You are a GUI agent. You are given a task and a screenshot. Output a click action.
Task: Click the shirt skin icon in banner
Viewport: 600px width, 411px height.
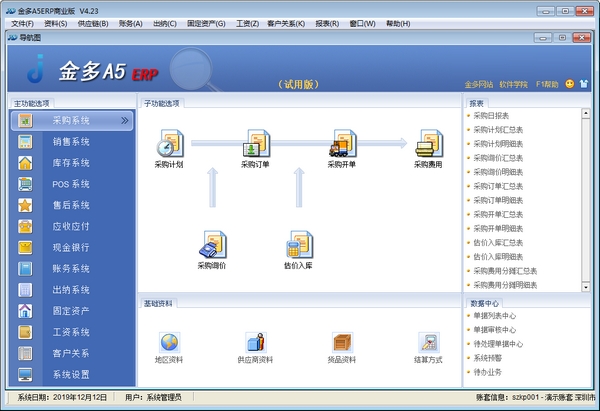pyautogui.click(x=584, y=84)
